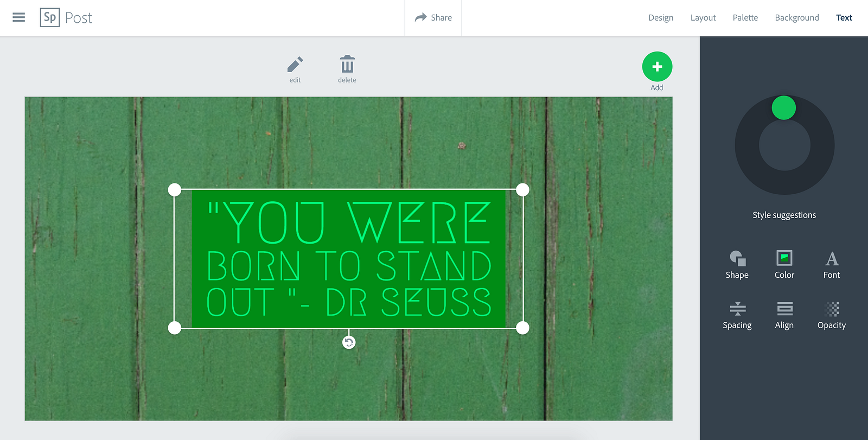Go to the Background tab
Image resolution: width=868 pixels, height=440 pixels.
797,18
